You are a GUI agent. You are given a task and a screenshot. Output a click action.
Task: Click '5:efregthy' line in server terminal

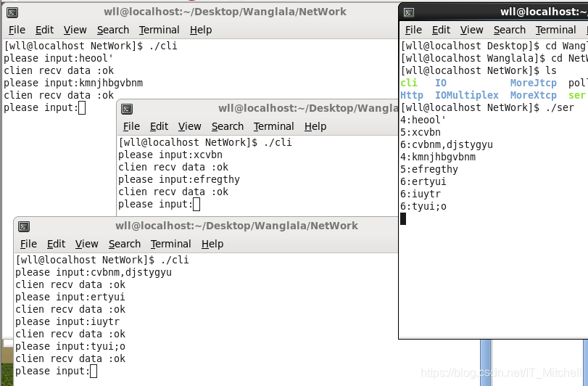click(x=429, y=170)
